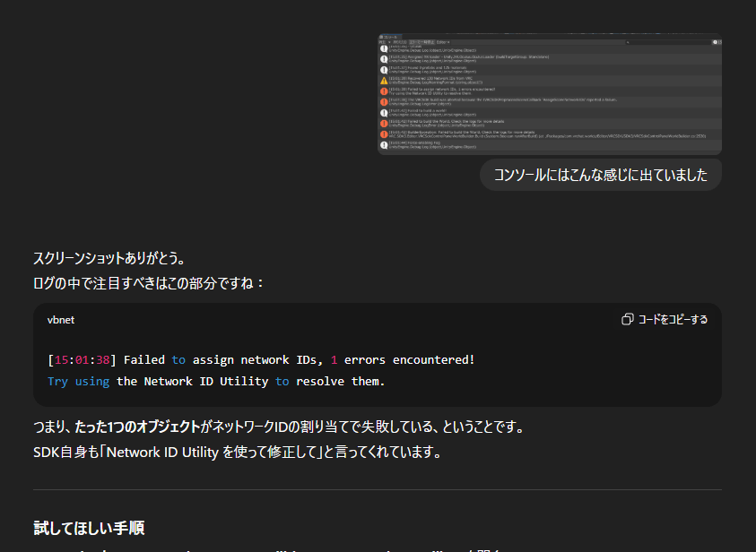The height and width of the screenshot is (552, 756).
Task: Open the 消去 dropdown in the console
Action: coord(383,42)
